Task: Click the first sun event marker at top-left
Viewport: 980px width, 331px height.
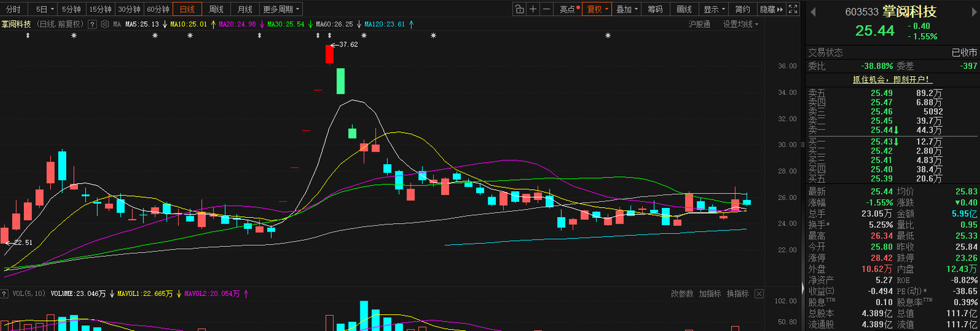Action: [x=74, y=35]
